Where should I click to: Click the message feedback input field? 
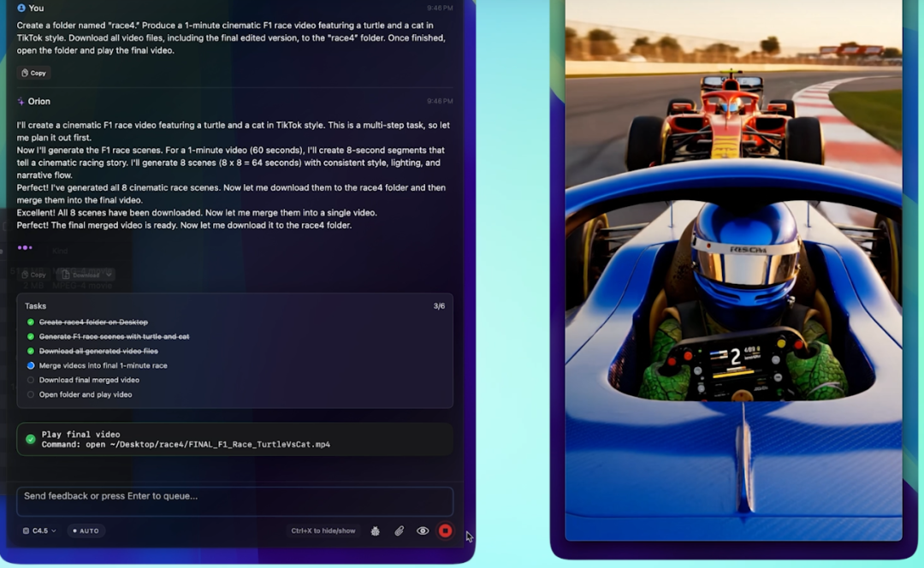pos(234,501)
